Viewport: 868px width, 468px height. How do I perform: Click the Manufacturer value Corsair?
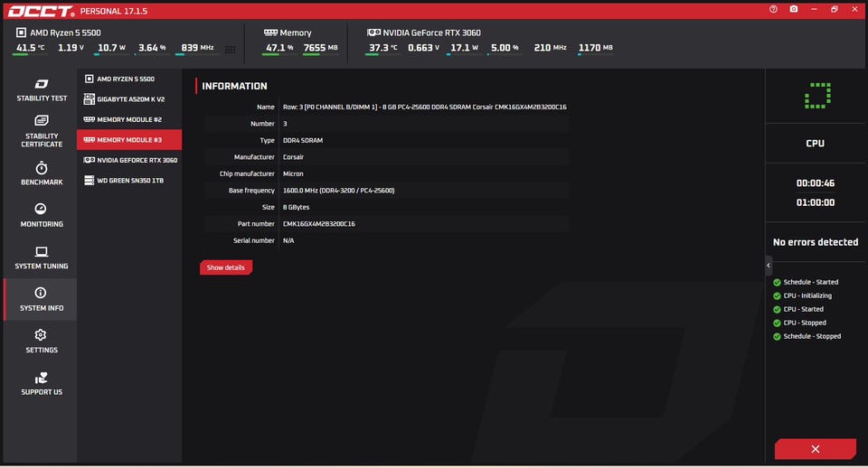(x=293, y=157)
